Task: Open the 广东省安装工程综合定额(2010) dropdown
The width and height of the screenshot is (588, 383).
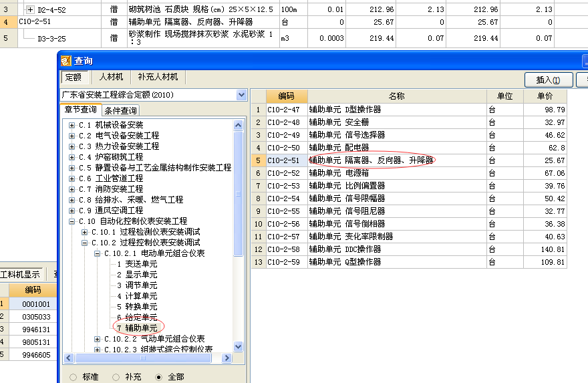Action: tap(241, 95)
